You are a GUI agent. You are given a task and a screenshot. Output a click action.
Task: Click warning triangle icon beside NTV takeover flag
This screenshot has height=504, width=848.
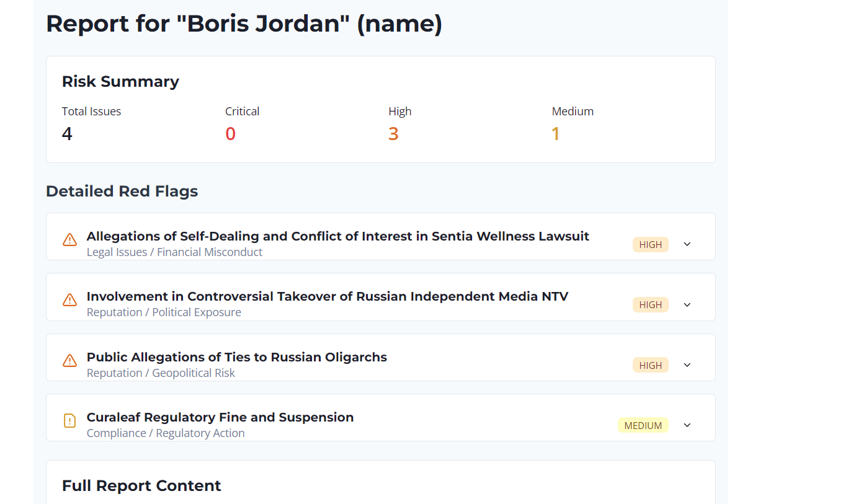69,300
